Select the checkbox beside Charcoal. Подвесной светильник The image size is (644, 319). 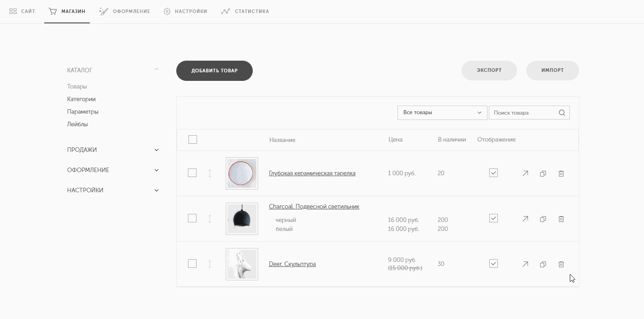point(192,218)
